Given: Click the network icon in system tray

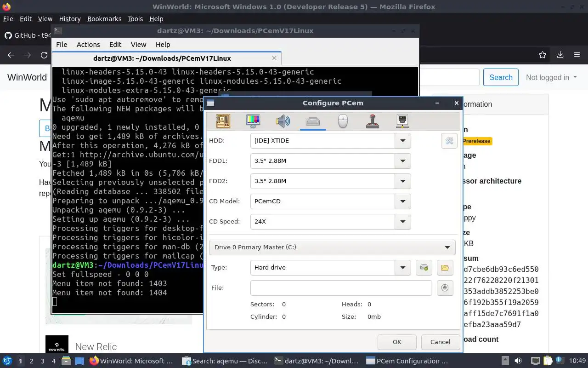Looking at the screenshot, I should 535,361.
